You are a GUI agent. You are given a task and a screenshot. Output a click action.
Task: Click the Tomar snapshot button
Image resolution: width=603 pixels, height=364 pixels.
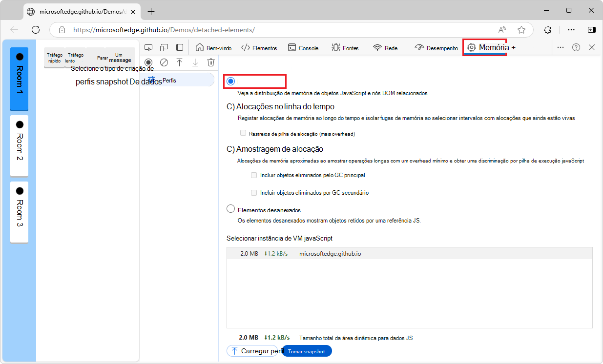click(307, 351)
